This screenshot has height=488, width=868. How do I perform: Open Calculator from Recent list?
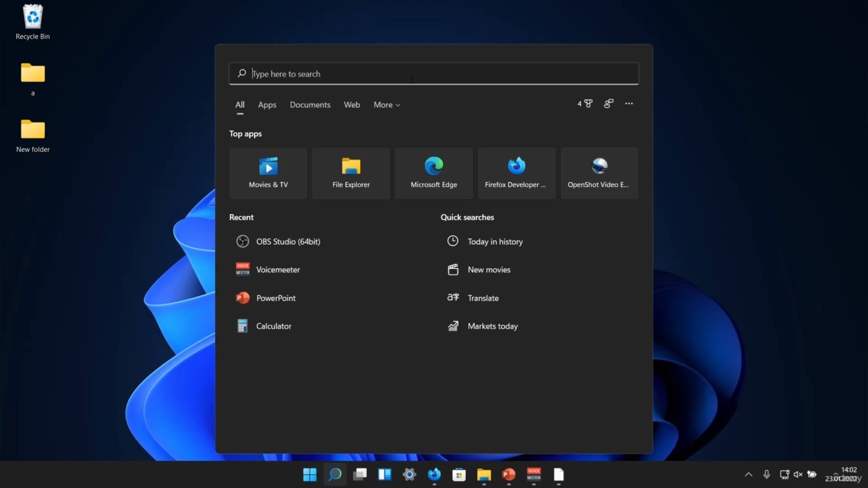point(273,326)
